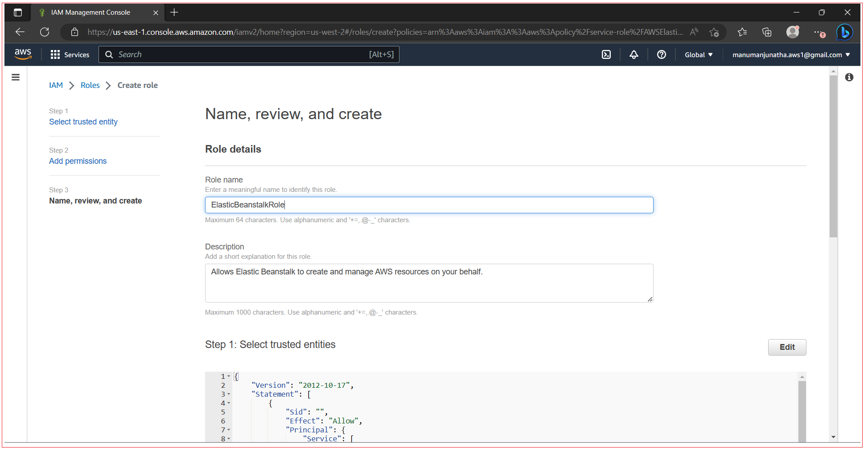The image size is (868, 452).
Task: Toggle the side navigation hamburger menu
Action: pyautogui.click(x=16, y=77)
